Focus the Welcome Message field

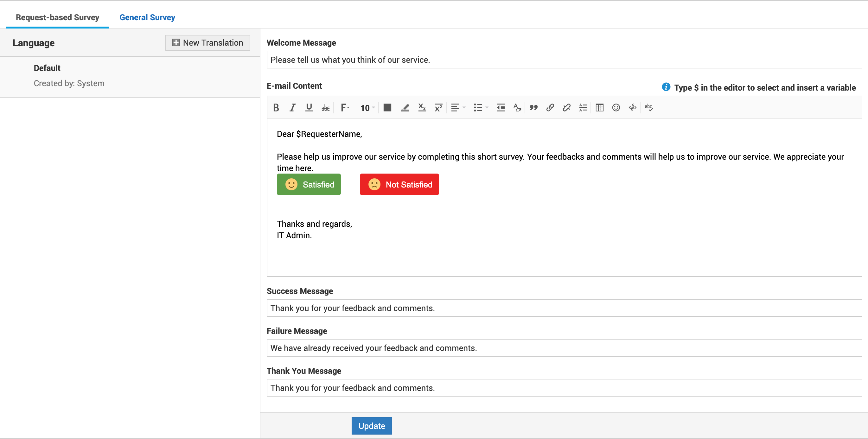565,60
